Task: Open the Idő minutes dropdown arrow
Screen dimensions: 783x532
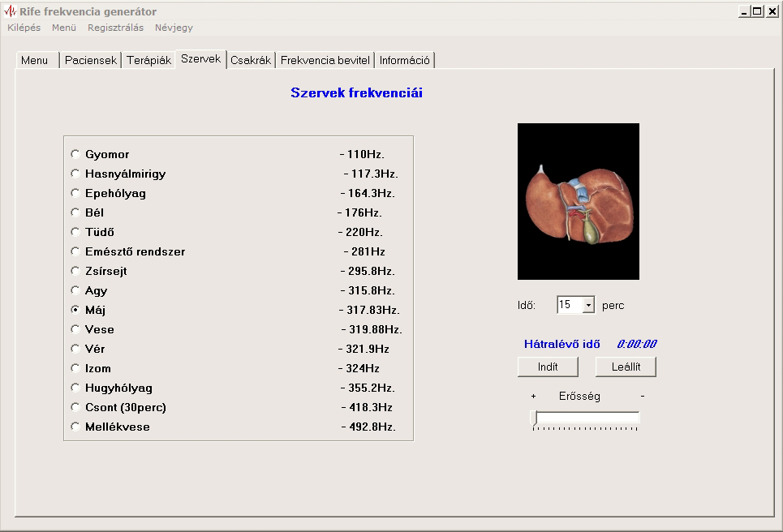Action: (589, 304)
